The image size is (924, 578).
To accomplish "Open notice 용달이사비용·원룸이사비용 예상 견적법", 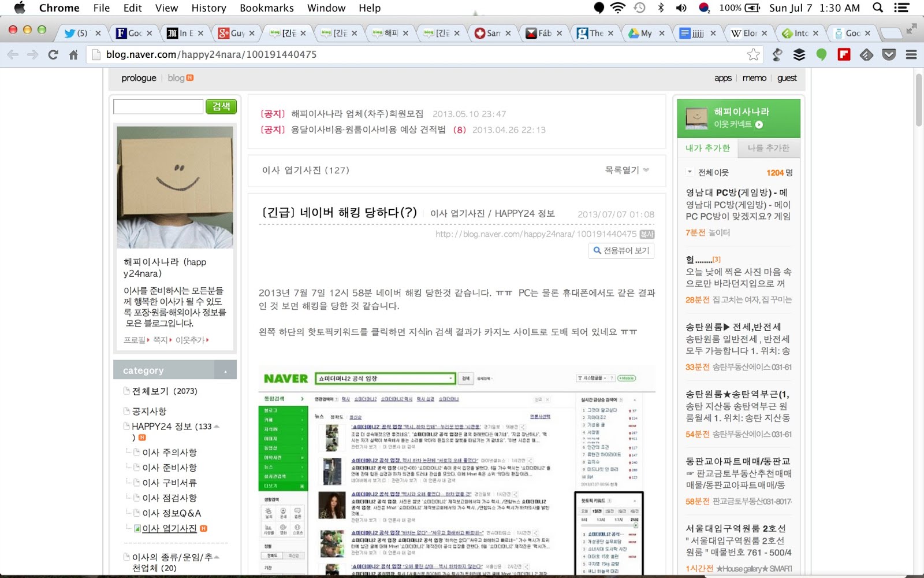I will 368,129.
